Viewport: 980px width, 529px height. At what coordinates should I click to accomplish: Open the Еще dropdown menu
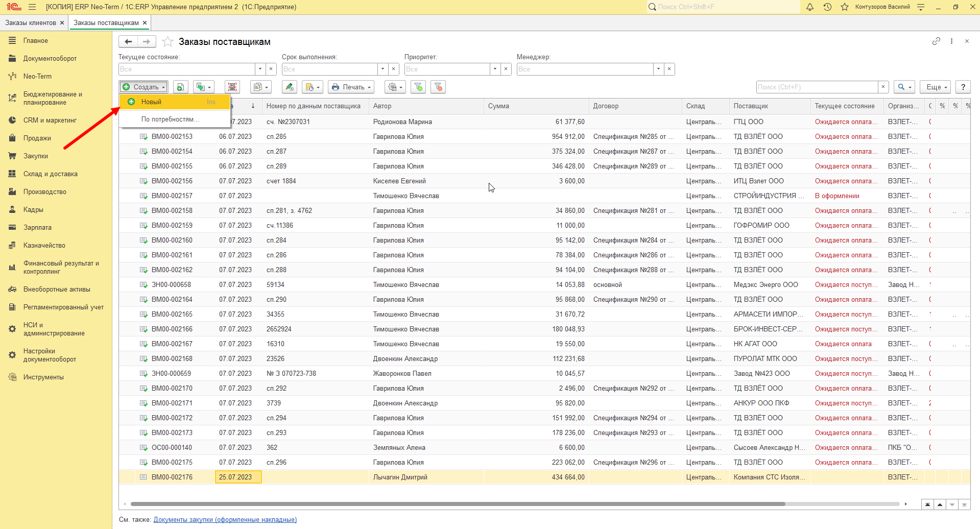click(x=935, y=87)
